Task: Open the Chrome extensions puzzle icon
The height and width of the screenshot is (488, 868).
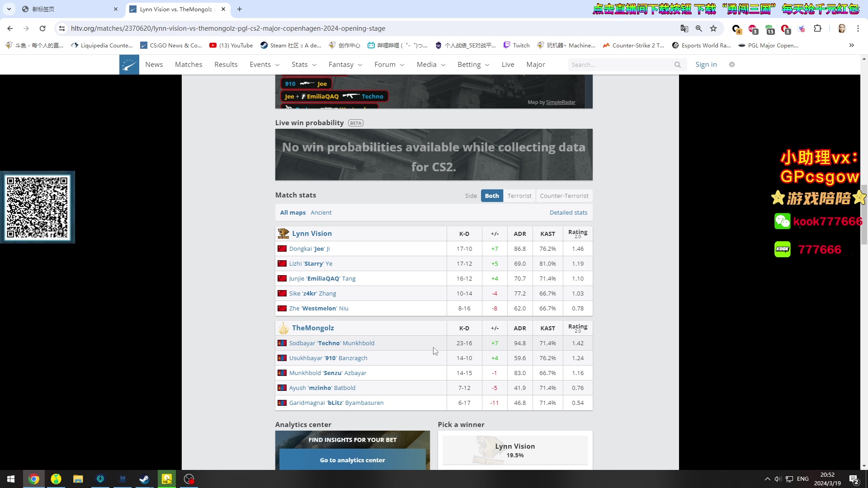Action: pyautogui.click(x=818, y=28)
